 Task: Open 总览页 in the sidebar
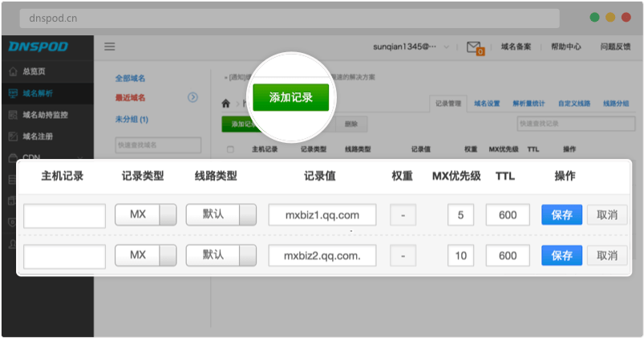(x=38, y=71)
